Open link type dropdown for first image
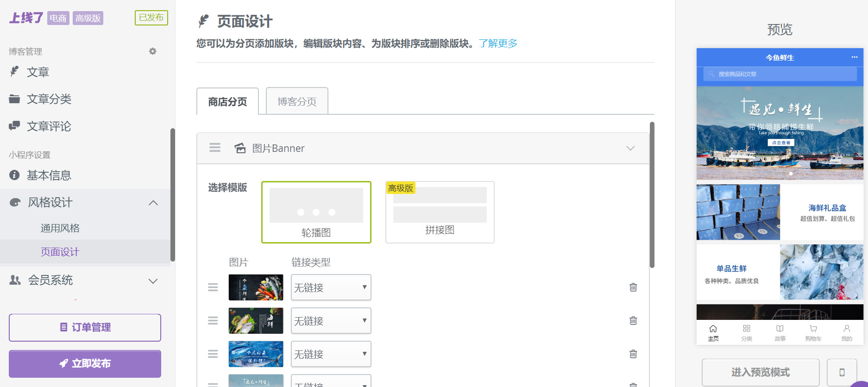868x387 pixels. (331, 287)
